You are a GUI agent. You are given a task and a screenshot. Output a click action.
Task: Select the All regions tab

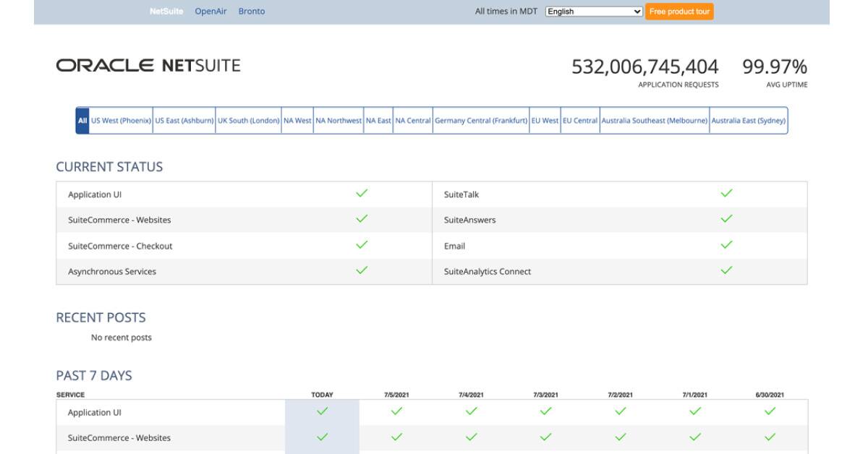[x=82, y=121]
